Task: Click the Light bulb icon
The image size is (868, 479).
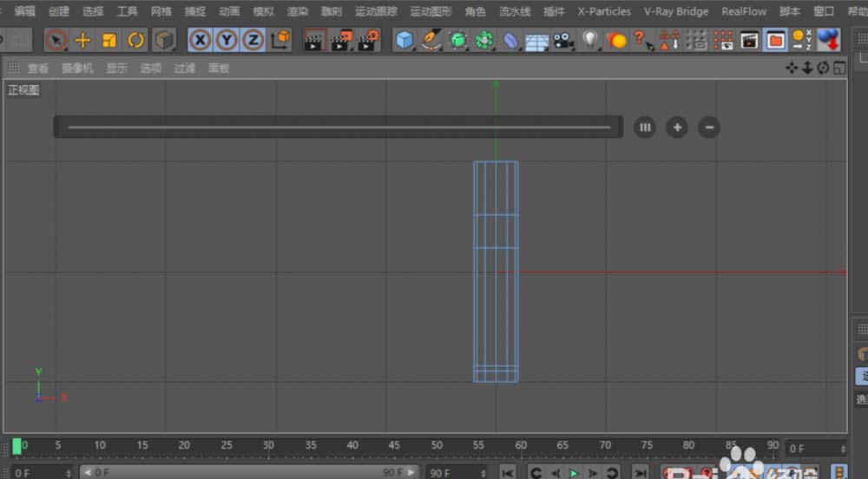Action: tap(590, 40)
